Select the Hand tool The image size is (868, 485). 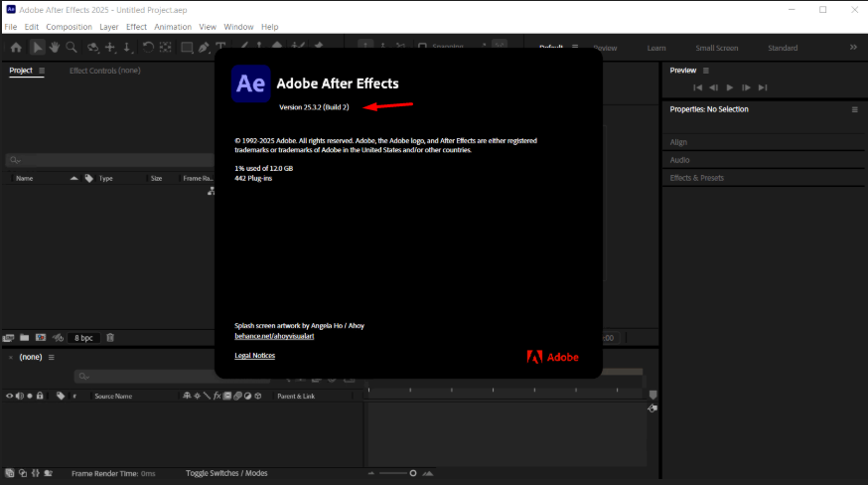[55, 48]
